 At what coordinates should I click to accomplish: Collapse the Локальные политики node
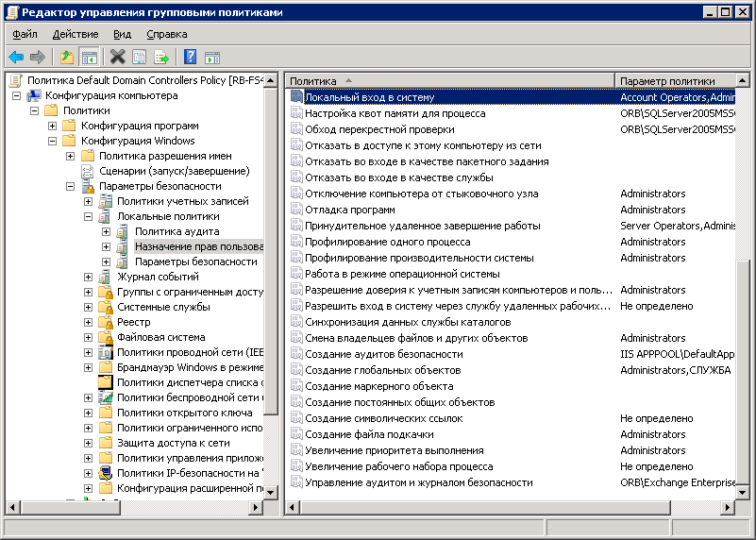[x=89, y=216]
